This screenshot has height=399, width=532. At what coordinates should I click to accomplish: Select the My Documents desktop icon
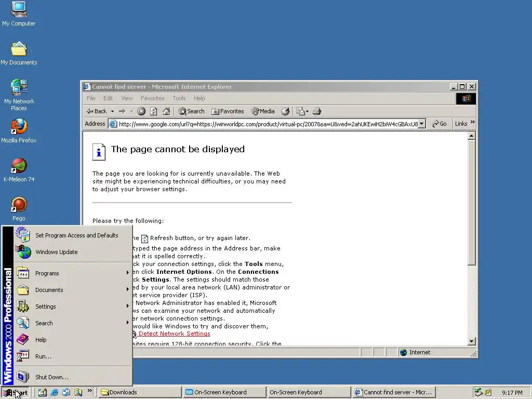pyautogui.click(x=19, y=54)
